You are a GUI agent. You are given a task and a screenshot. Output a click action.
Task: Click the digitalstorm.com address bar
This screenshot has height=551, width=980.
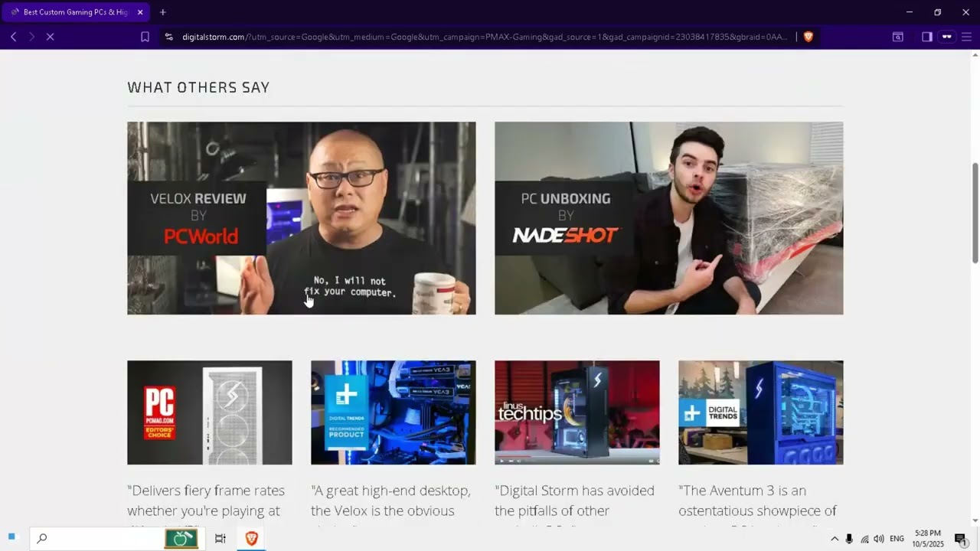(x=484, y=37)
